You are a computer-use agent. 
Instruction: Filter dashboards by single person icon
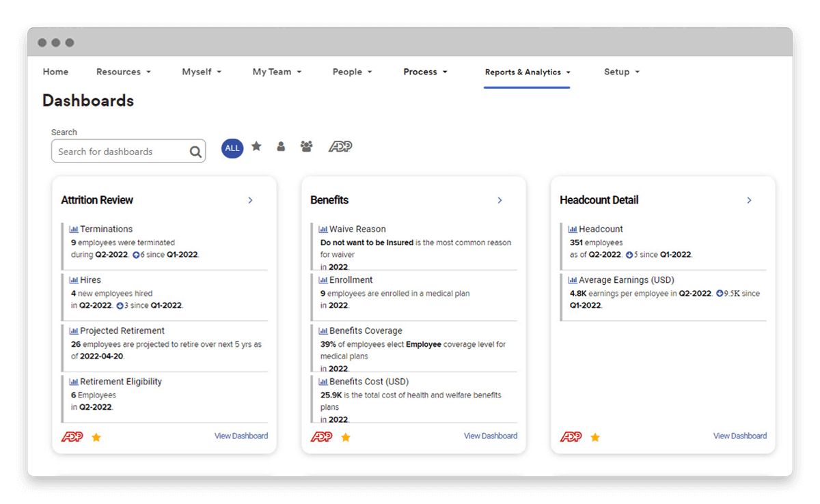[281, 146]
